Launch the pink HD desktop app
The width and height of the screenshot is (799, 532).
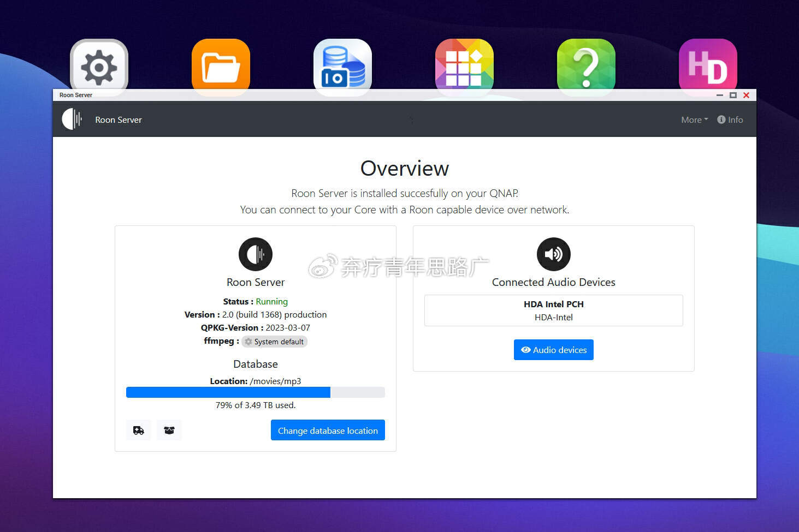[x=708, y=67]
